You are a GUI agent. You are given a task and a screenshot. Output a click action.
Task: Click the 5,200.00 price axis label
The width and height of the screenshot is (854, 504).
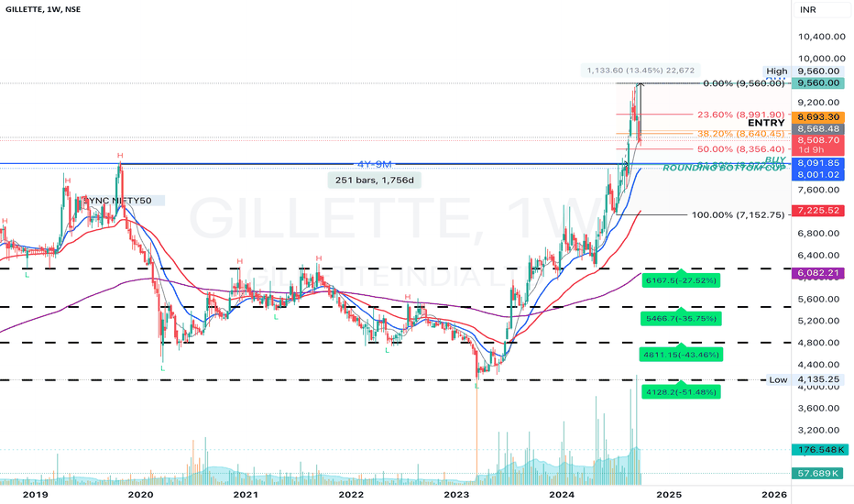(x=818, y=321)
